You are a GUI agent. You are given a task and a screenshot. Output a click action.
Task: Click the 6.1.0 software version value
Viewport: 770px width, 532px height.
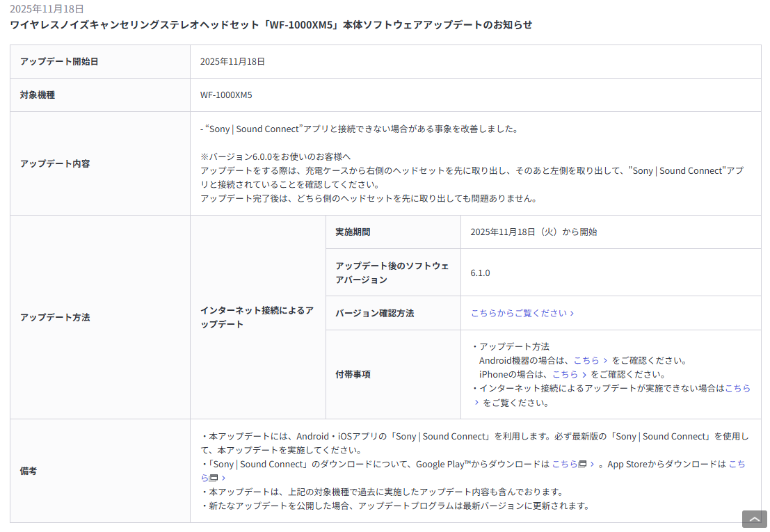480,273
